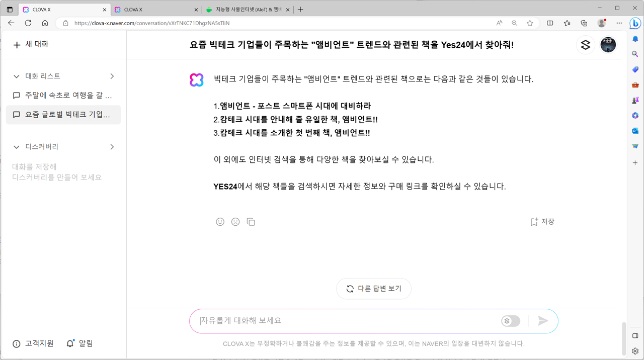Click the CLOVA X logo beside the answer
This screenshot has height=360, width=644.
(x=197, y=79)
